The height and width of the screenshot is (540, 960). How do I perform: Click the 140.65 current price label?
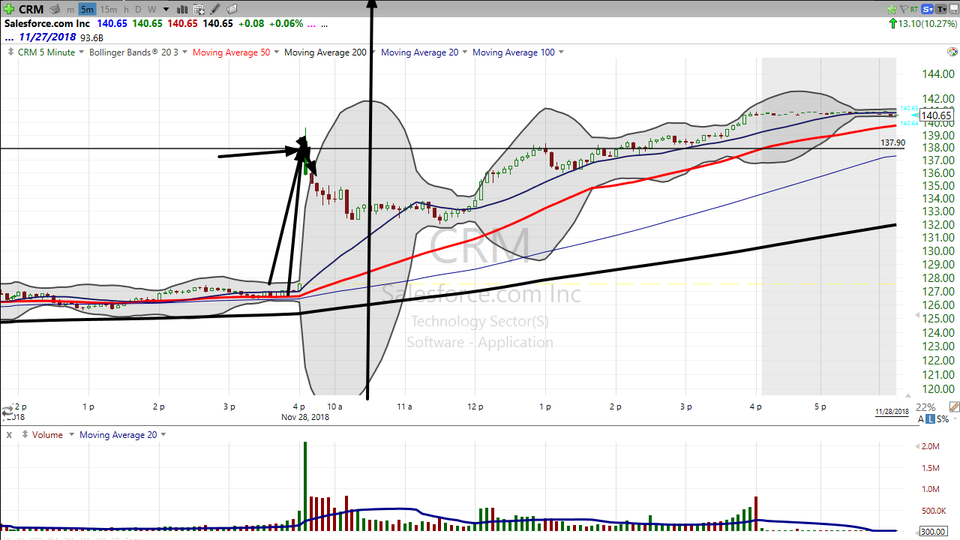tap(936, 115)
